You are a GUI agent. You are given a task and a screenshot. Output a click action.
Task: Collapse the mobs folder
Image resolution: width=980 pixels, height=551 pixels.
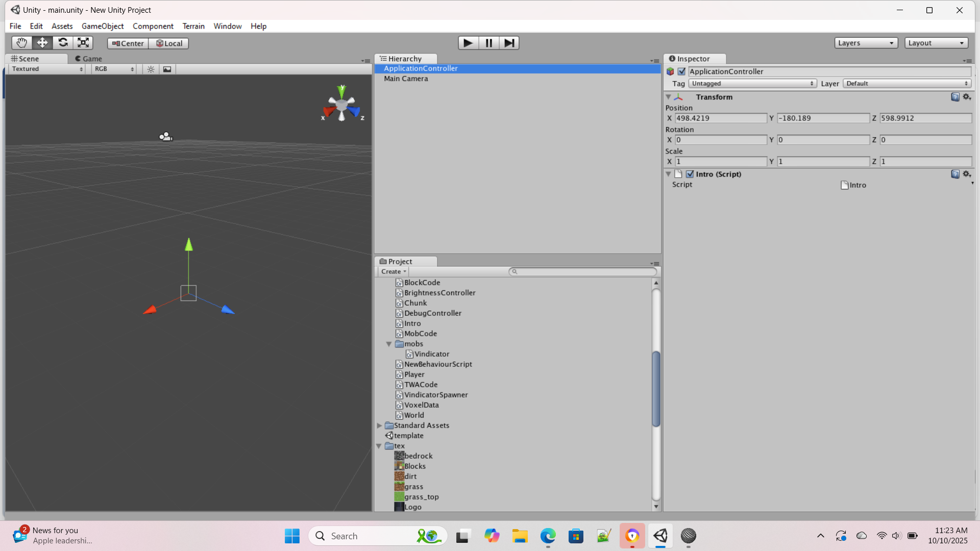pyautogui.click(x=389, y=344)
